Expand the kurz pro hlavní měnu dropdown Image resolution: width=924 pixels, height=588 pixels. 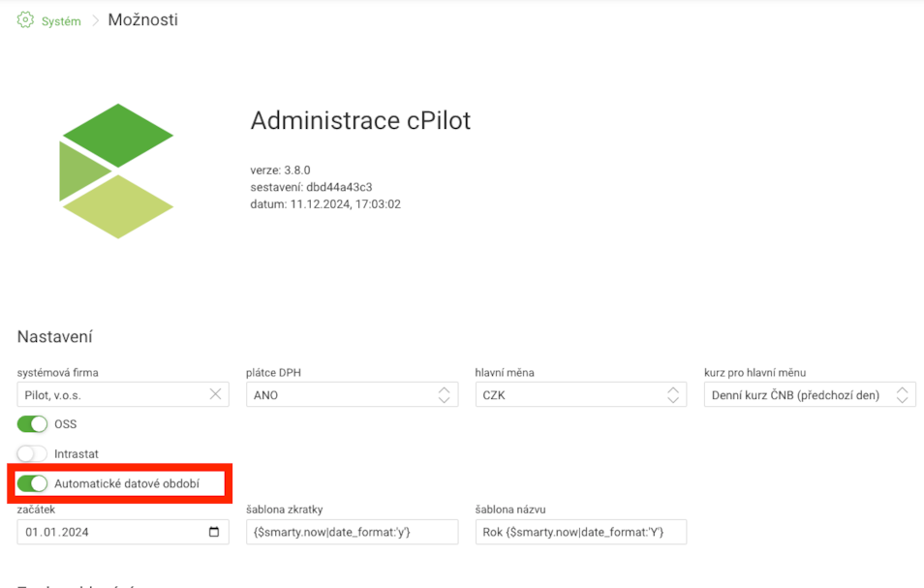pyautogui.click(x=809, y=395)
